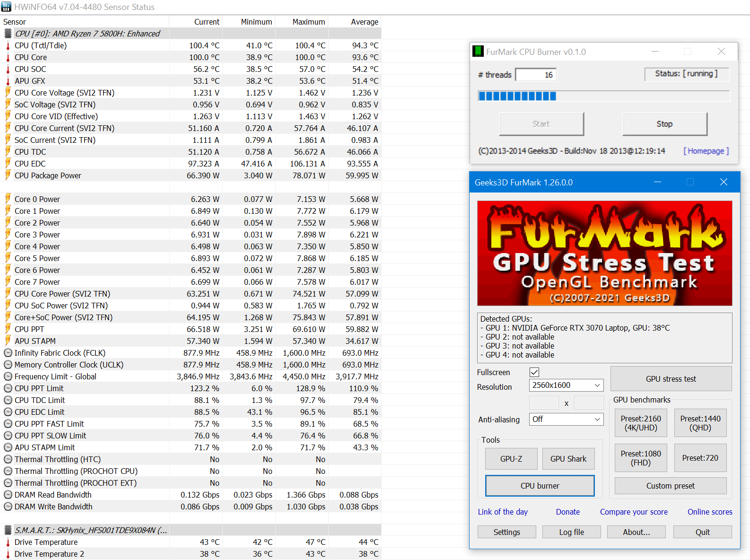
Task: Click the lightning icon beside Core 4 Power
Action: coord(8,246)
